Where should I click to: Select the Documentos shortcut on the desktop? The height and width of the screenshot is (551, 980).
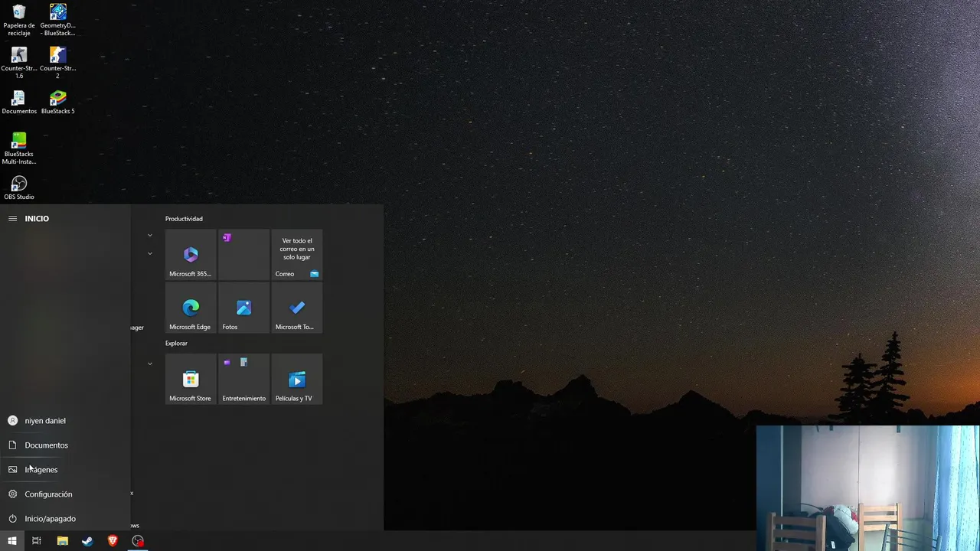[x=19, y=103]
